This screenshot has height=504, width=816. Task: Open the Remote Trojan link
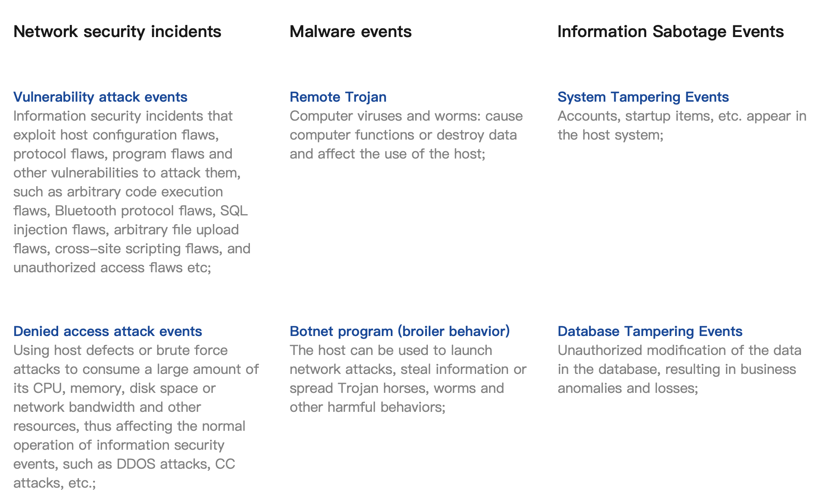pyautogui.click(x=338, y=97)
